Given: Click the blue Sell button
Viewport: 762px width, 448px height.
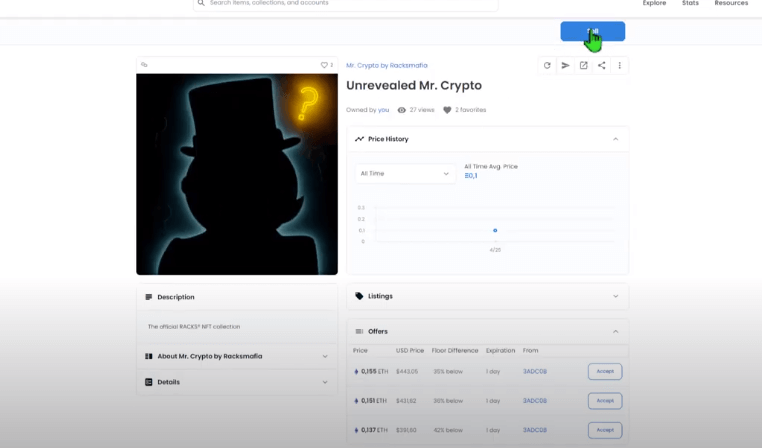Looking at the screenshot, I should [592, 31].
